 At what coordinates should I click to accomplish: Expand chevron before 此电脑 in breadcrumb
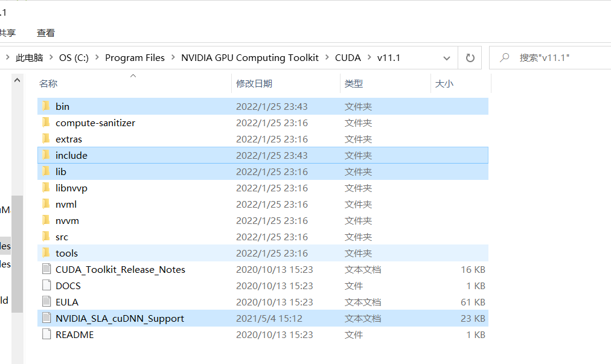click(7, 58)
